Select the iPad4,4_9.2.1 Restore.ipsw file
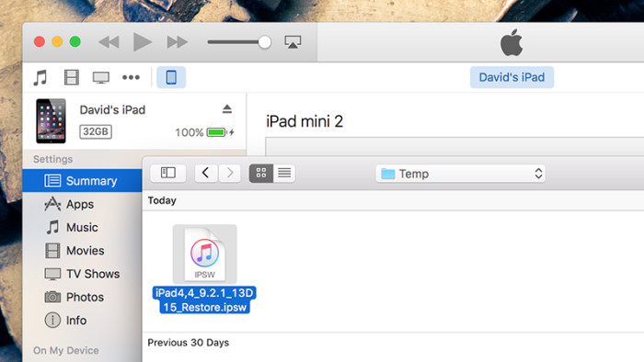 click(204, 269)
